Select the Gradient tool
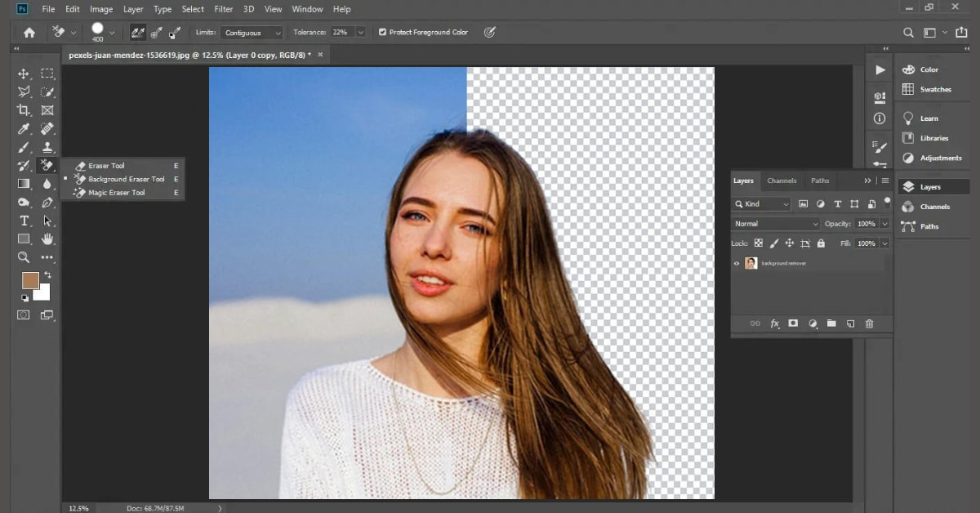This screenshot has width=980, height=513. [x=24, y=184]
